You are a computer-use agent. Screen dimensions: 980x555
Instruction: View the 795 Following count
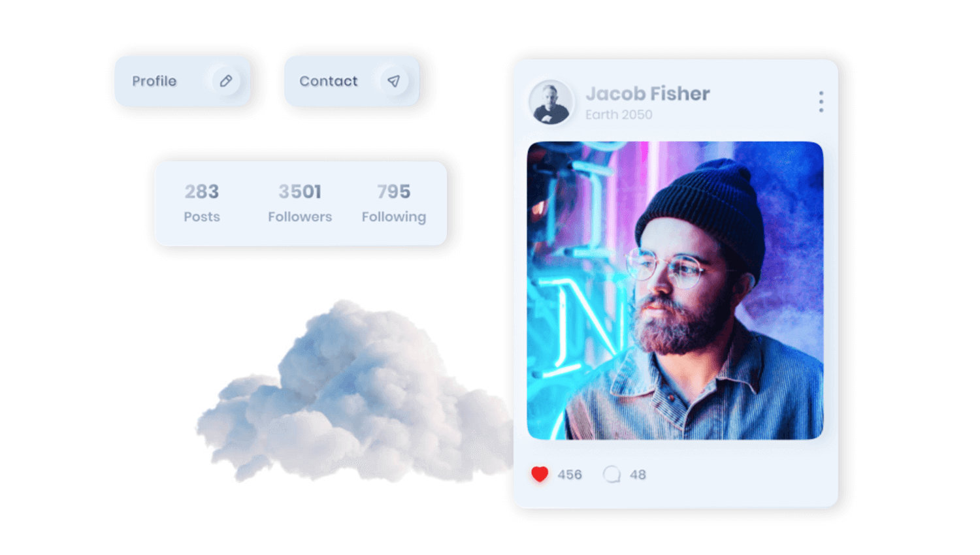pos(393,191)
